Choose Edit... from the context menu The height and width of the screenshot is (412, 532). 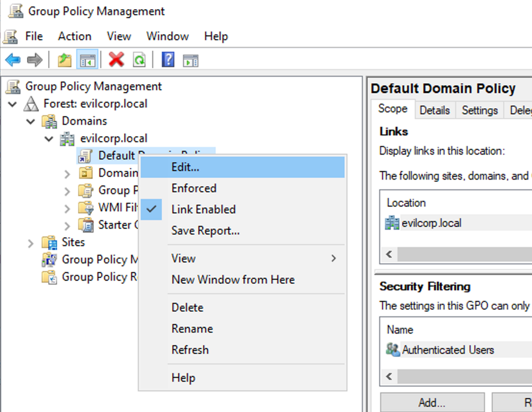(x=185, y=167)
